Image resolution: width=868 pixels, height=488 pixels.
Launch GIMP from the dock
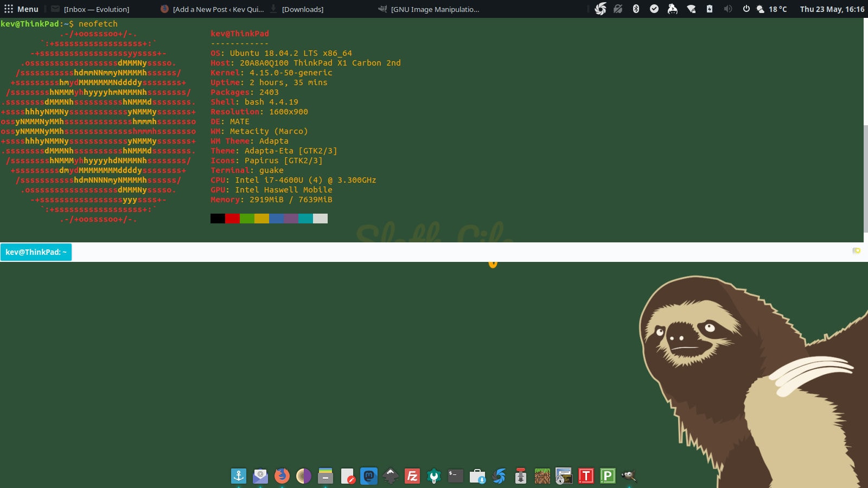[629, 476]
